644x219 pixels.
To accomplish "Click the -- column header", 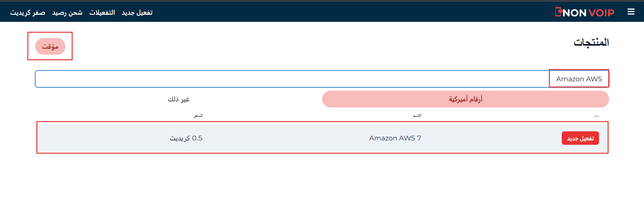I will pyautogui.click(x=597, y=116).
